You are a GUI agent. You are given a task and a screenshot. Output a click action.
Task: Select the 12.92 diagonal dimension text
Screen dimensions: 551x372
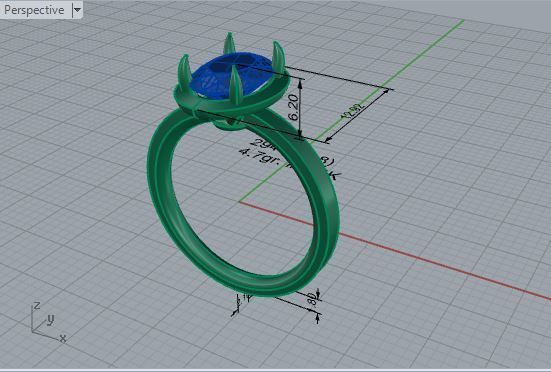pyautogui.click(x=352, y=111)
